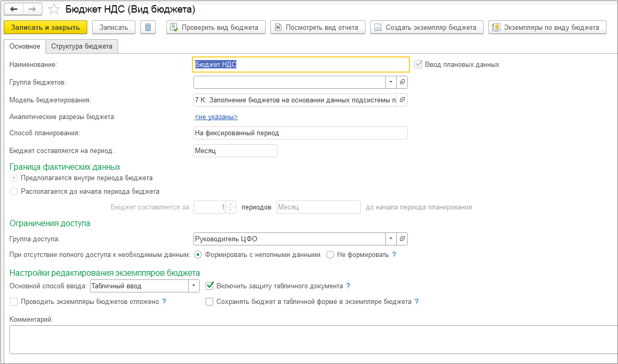Enable Проводить экземпляры бюджетов отложено

[x=14, y=301]
